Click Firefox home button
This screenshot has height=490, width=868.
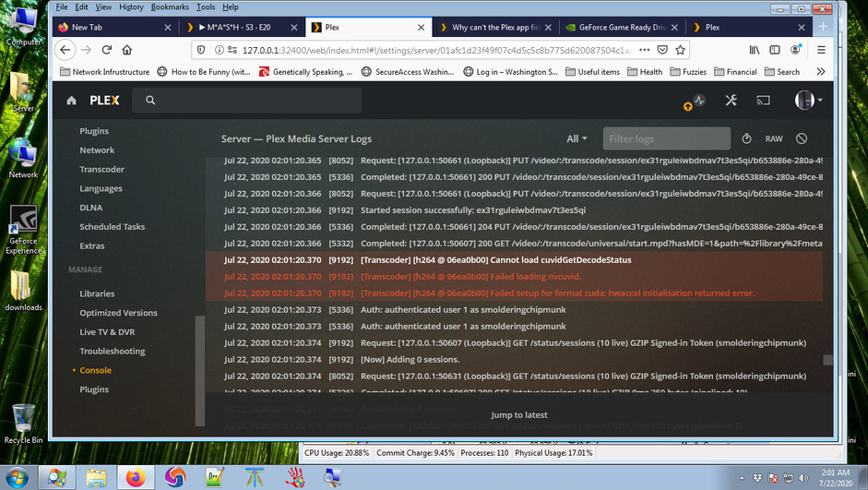pos(127,50)
